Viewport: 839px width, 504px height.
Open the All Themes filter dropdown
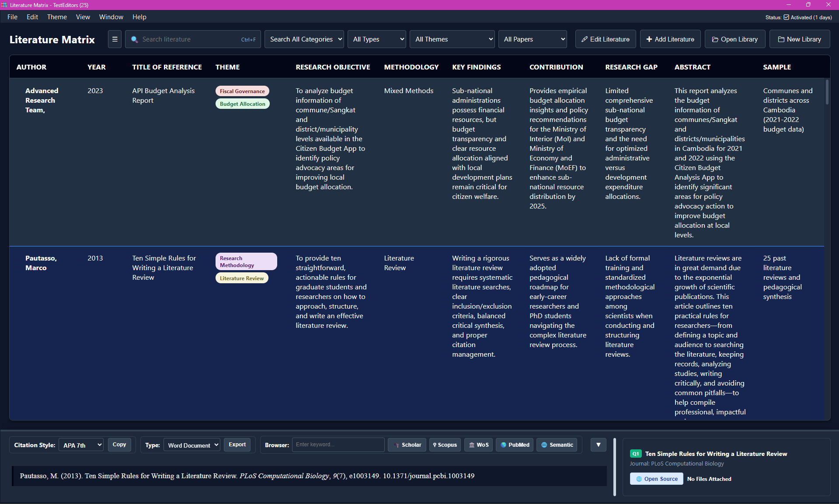pyautogui.click(x=452, y=39)
